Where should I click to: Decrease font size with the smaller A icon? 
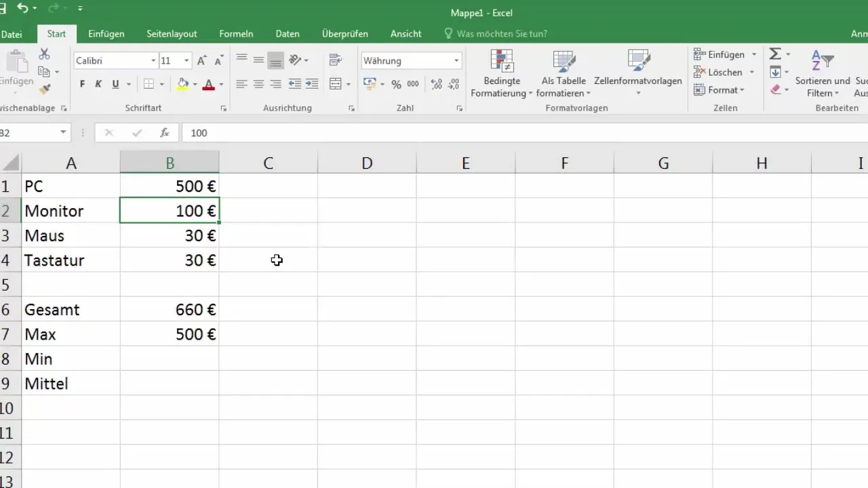[218, 61]
